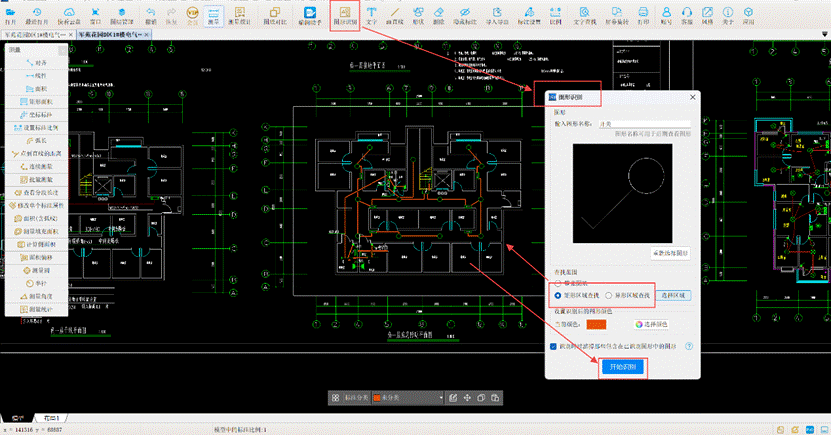Click the edit annotation icon in bottom bar
The image size is (831, 435).
[453, 397]
